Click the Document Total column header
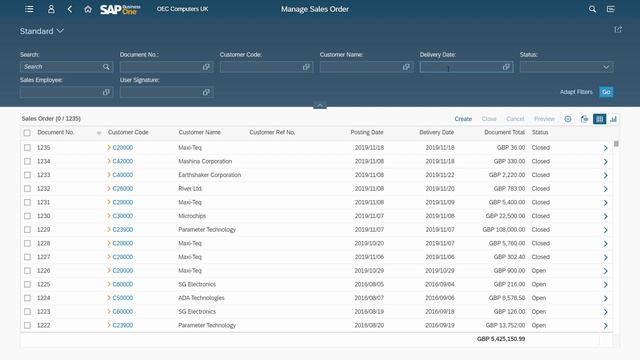Screen dimensions: 640x360 coord(504,132)
